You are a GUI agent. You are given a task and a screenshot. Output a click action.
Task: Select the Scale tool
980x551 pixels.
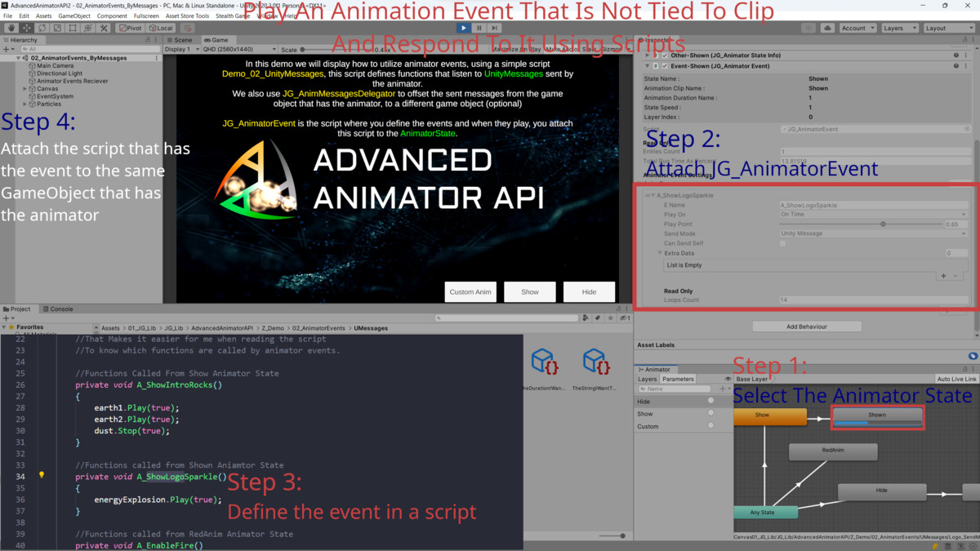coord(57,28)
